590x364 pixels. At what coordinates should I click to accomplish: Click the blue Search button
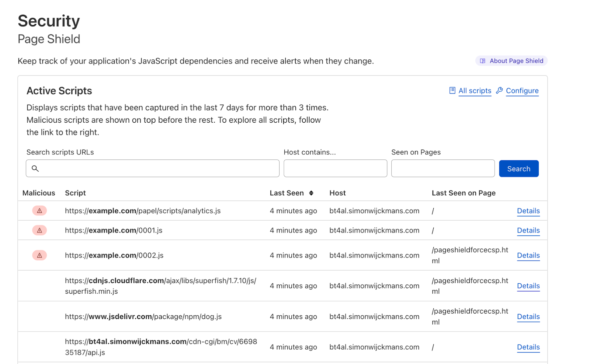[518, 169]
